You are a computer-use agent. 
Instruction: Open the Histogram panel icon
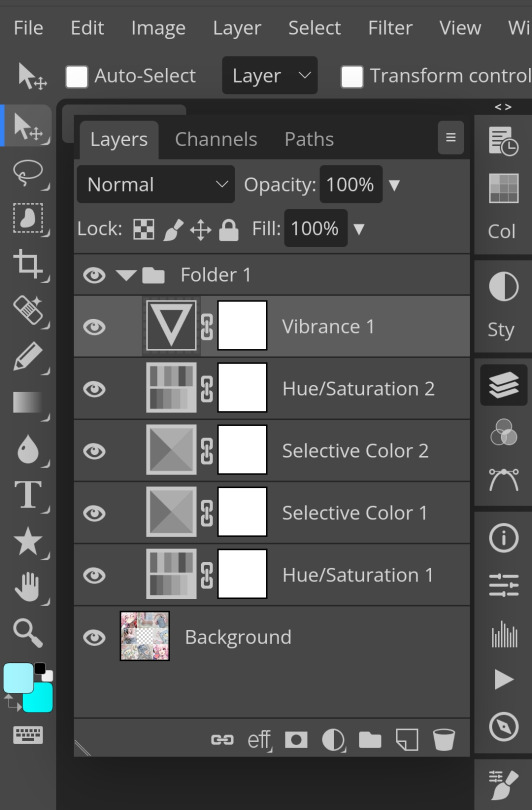click(503, 633)
